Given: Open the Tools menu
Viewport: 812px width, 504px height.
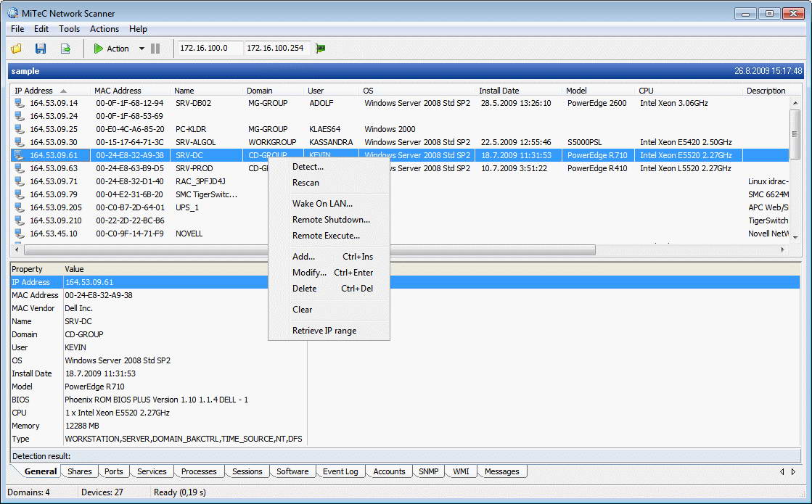Looking at the screenshot, I should (70, 29).
